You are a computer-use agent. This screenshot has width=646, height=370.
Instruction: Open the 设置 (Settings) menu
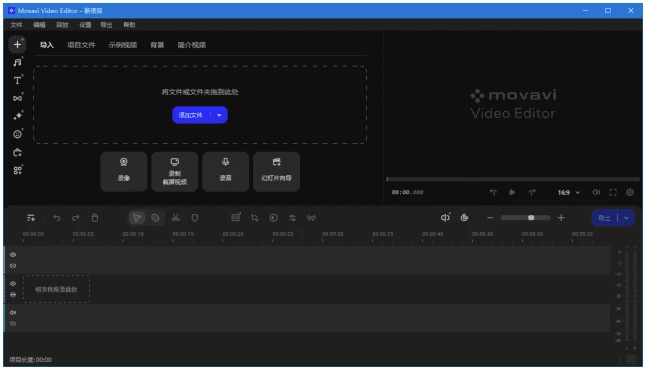(x=85, y=25)
